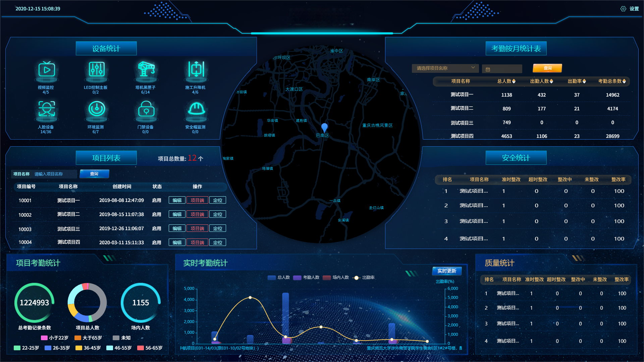This screenshot has width=644, height=362.
Task: Select the tower crane 塔机黑匣子 icon
Action: (146, 71)
